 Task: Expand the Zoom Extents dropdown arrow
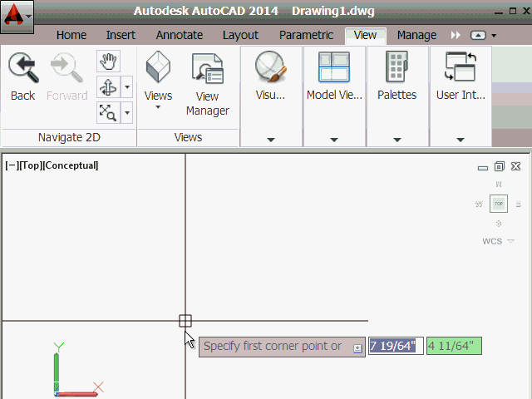[x=127, y=113]
